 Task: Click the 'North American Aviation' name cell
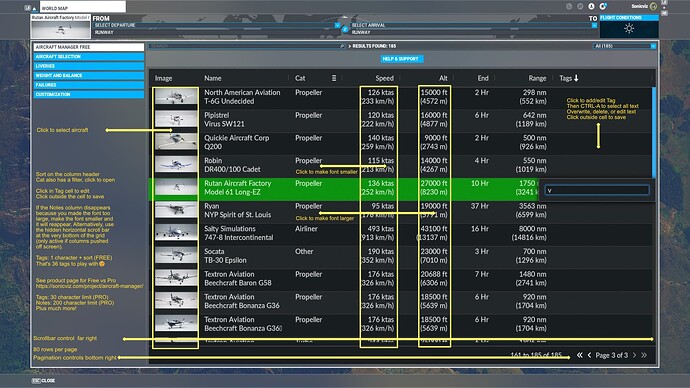click(x=242, y=92)
